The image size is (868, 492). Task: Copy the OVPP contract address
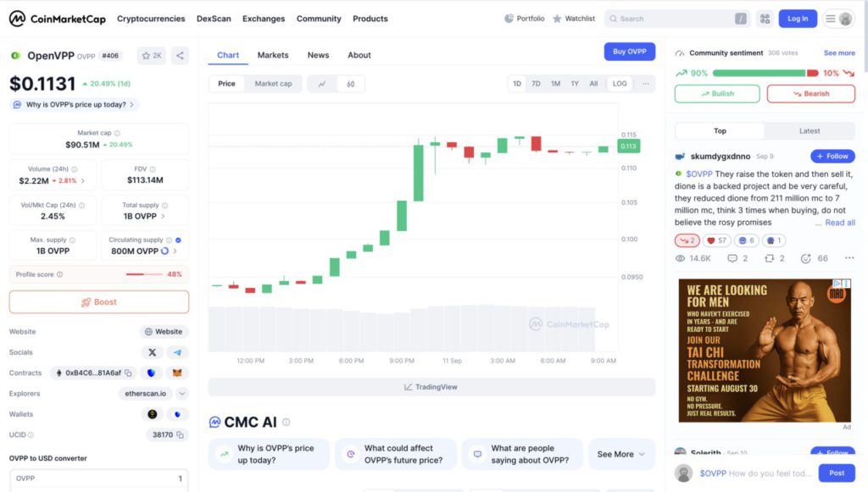(129, 373)
